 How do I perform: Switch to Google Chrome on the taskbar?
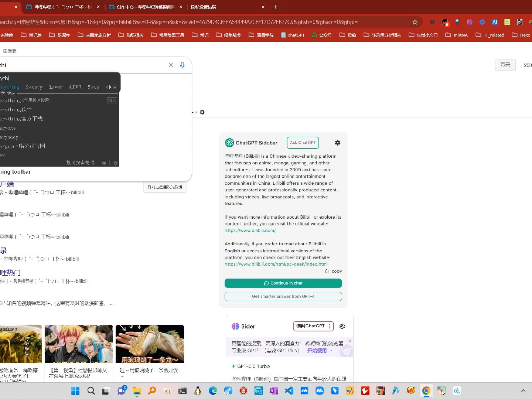click(x=426, y=391)
